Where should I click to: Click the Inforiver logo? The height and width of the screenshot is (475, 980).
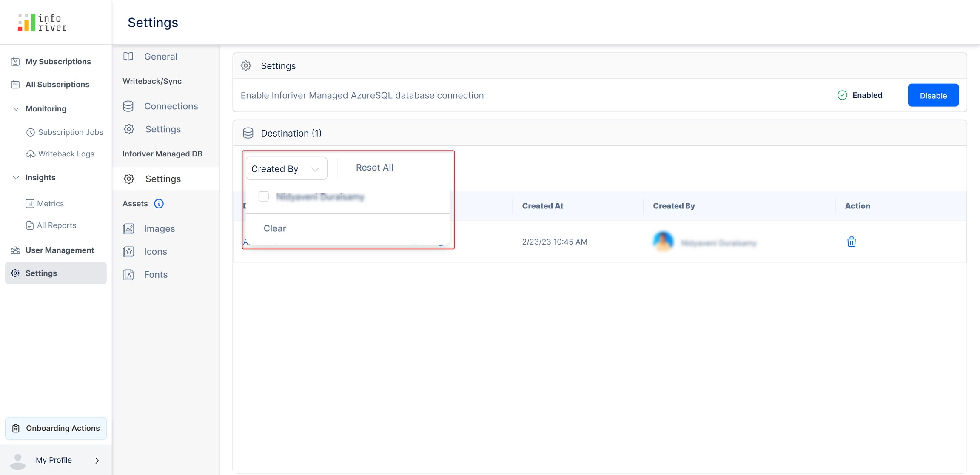pyautogui.click(x=42, y=23)
